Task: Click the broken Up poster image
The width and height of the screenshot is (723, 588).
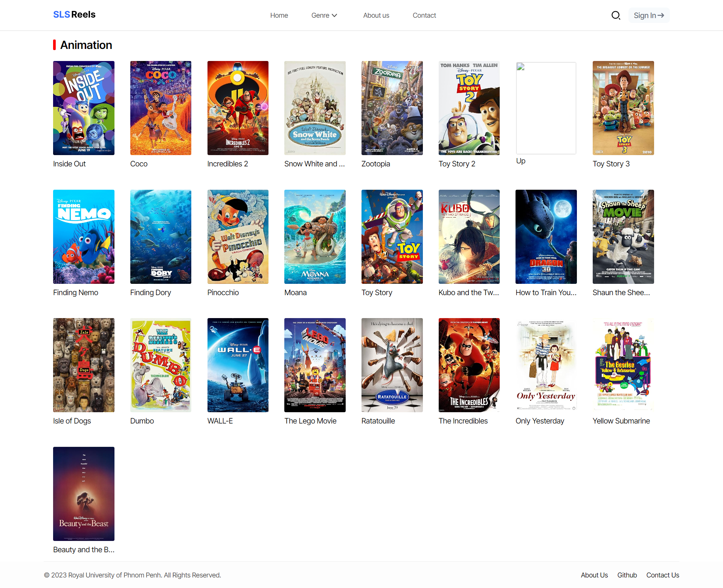Action: pos(546,108)
